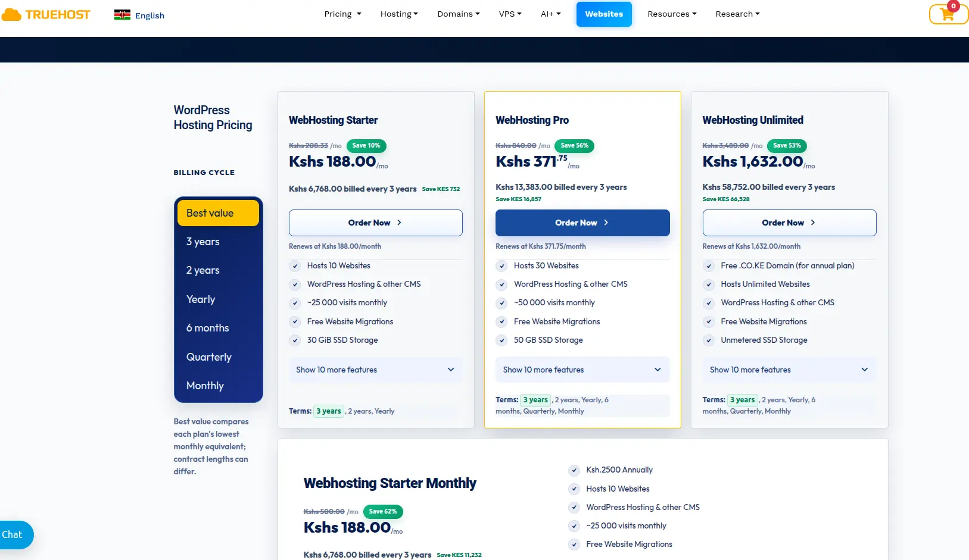Expand more features for WebHosting Unlimited
This screenshot has width=969, height=560.
click(789, 370)
